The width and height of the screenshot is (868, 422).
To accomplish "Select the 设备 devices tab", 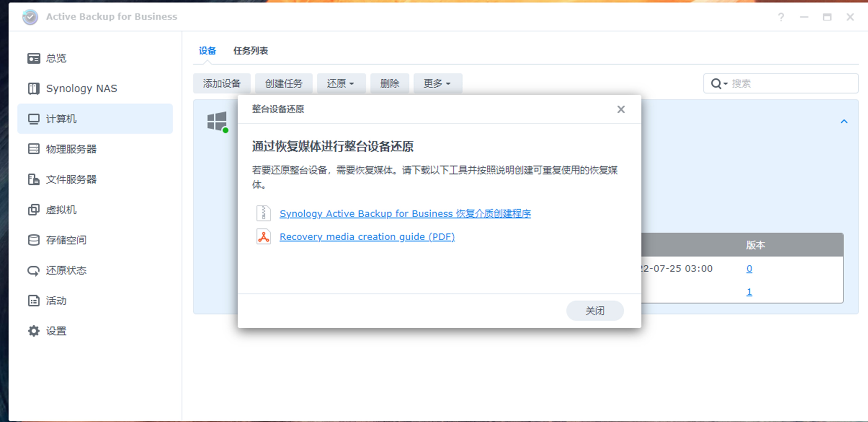I will [x=208, y=50].
